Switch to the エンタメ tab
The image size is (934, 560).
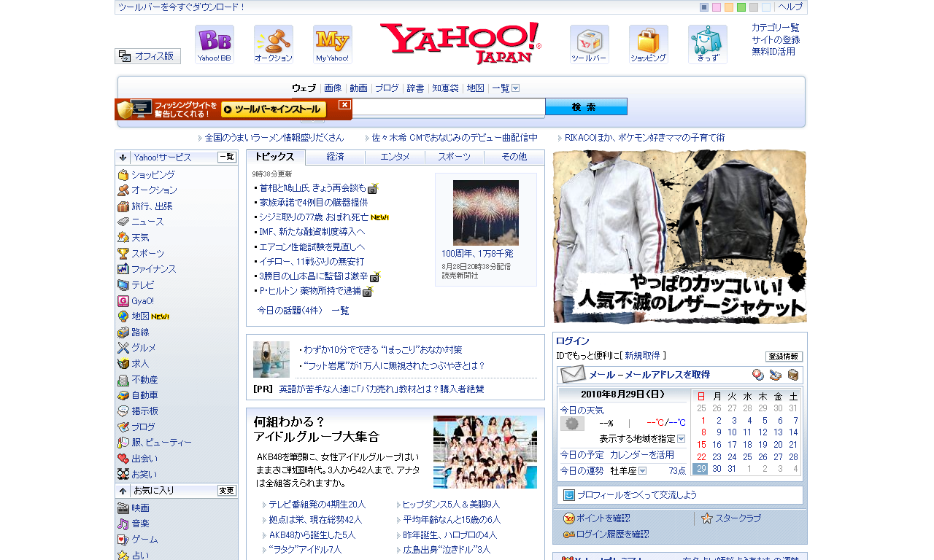(x=395, y=157)
